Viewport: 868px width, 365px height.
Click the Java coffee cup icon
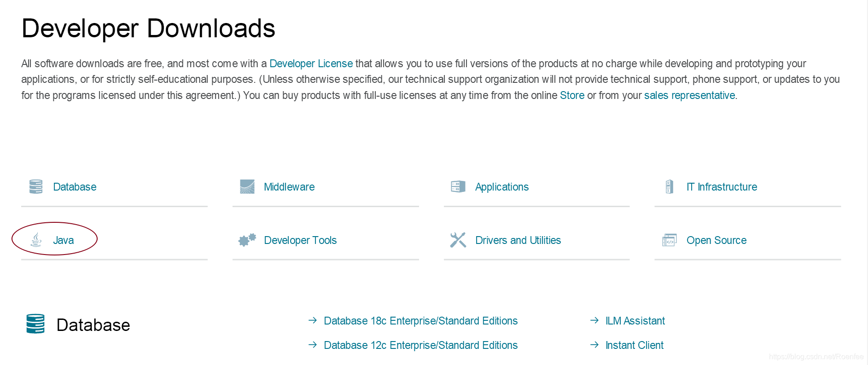36,240
